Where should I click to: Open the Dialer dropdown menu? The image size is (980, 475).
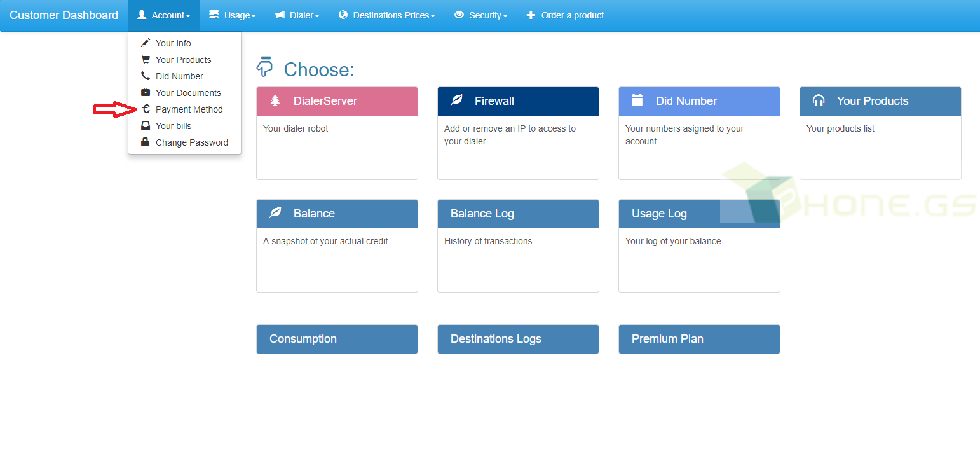coord(297,15)
